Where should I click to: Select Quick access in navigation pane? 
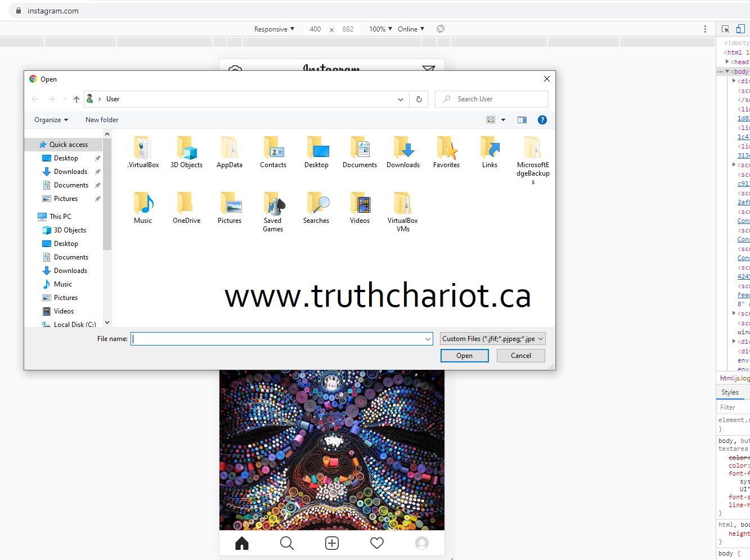click(64, 145)
